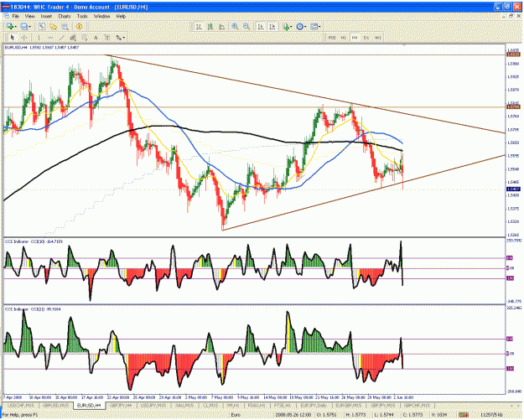The height and width of the screenshot is (420, 524).
Task: Click the current price label 1.5457
Action: (x=513, y=189)
